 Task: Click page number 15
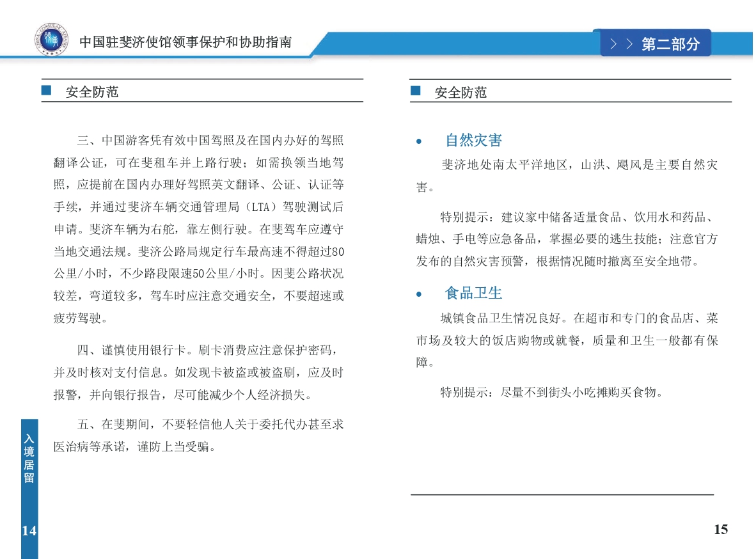pyautogui.click(x=720, y=530)
